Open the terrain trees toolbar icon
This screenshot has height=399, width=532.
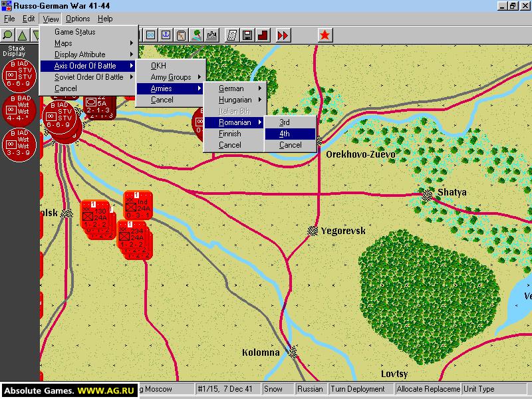click(195, 35)
